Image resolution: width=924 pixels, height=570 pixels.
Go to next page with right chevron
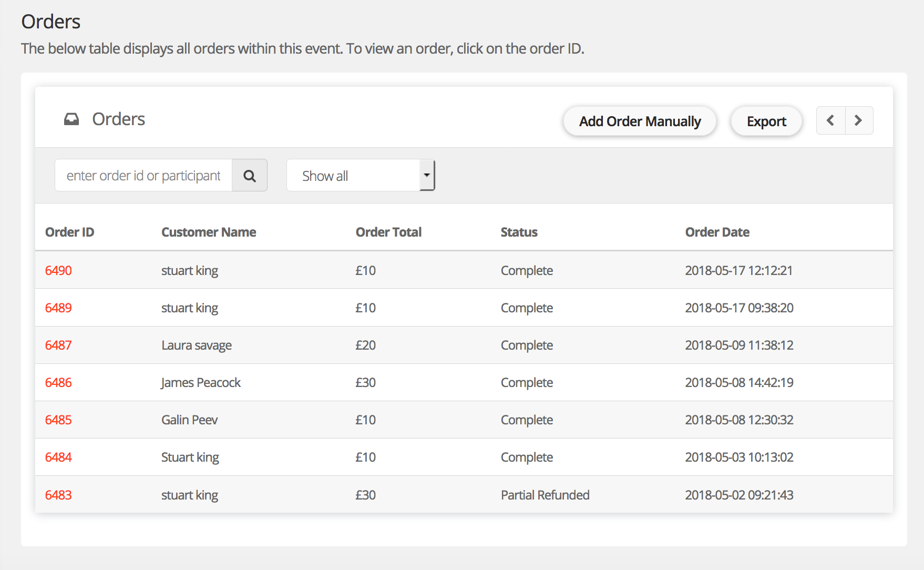point(859,121)
